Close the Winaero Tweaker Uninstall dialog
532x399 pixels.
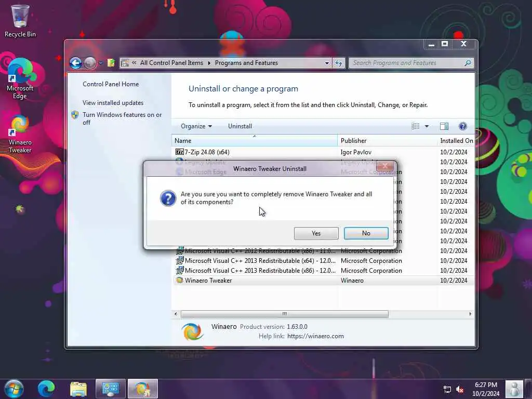pyautogui.click(x=385, y=166)
